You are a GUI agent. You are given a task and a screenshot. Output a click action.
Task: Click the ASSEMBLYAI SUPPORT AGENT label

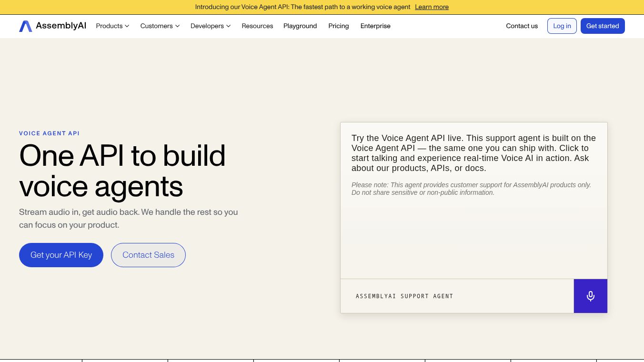pos(404,296)
